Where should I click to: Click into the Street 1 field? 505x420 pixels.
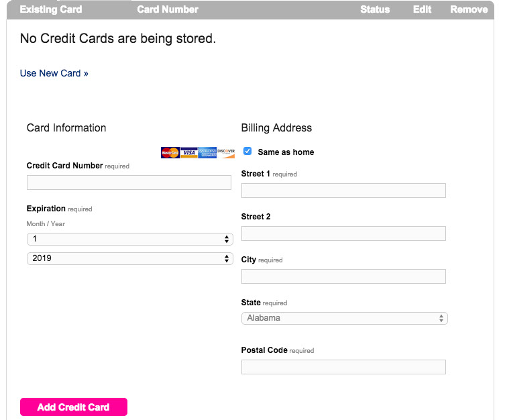coord(343,191)
